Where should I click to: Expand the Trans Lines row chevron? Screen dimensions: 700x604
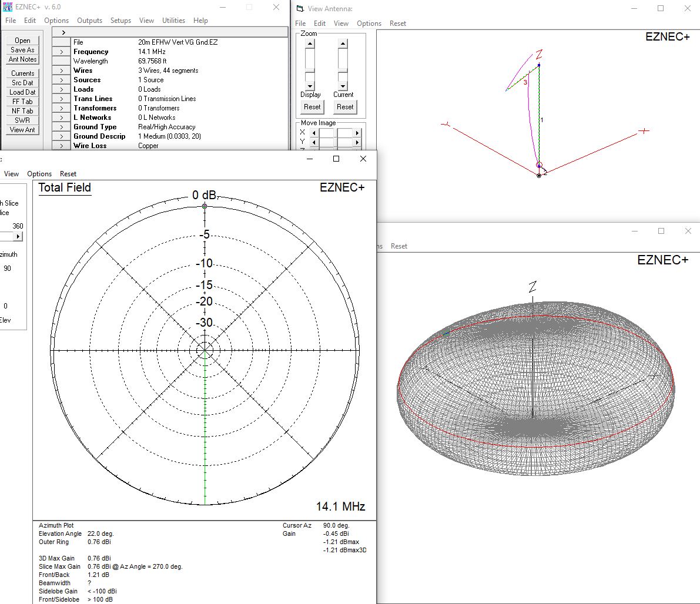click(x=61, y=98)
